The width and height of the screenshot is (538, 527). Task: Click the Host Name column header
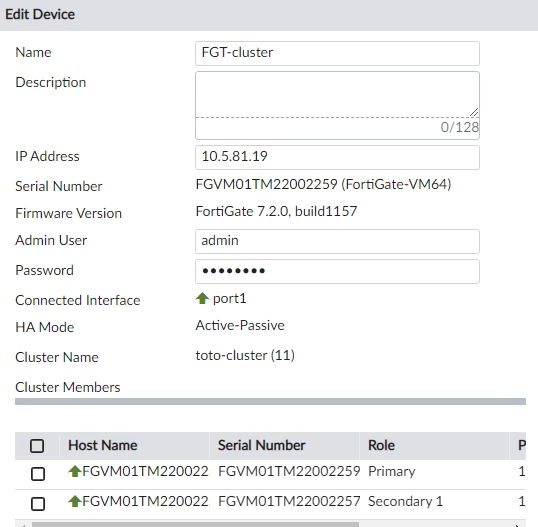pos(134,445)
